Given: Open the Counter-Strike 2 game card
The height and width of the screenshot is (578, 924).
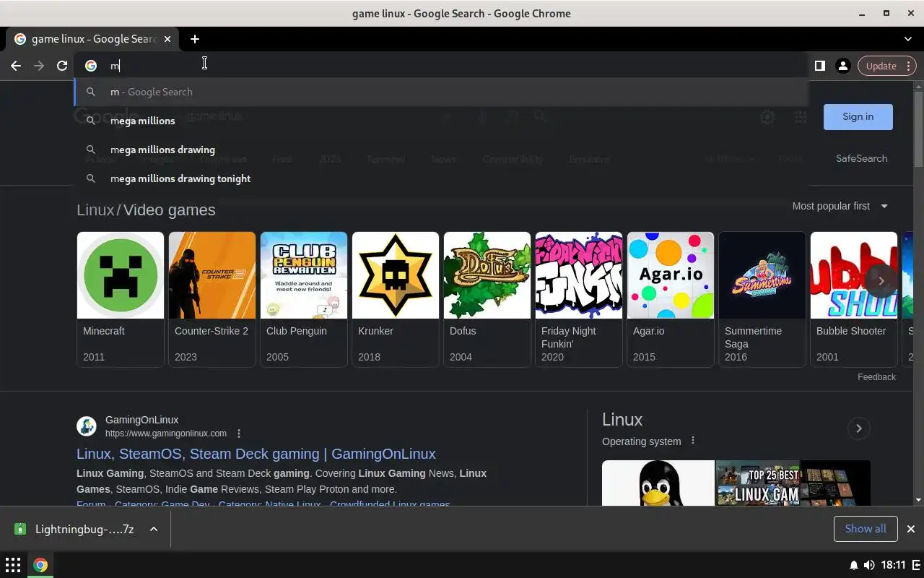Looking at the screenshot, I should point(212,299).
